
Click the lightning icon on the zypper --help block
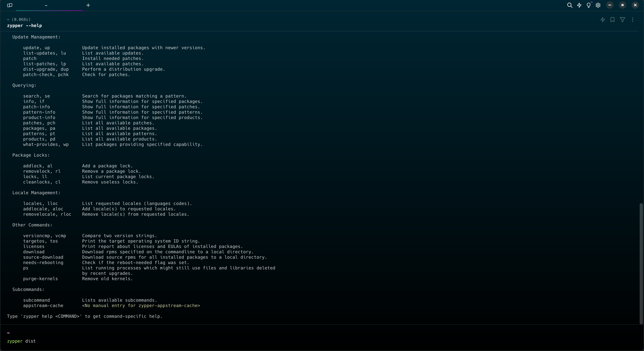coord(603,20)
